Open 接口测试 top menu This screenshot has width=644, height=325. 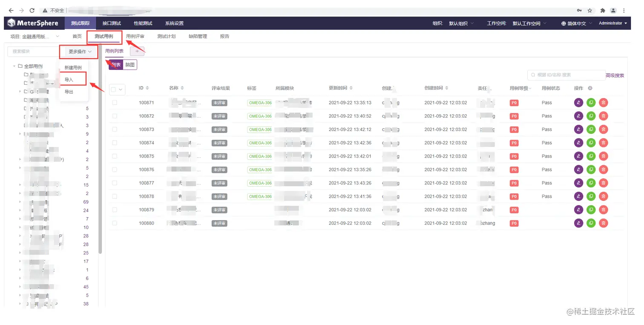click(x=112, y=23)
